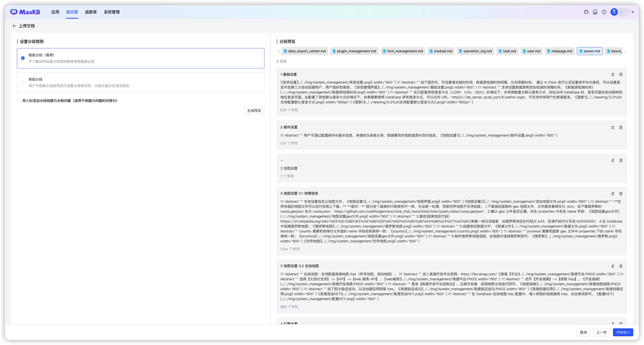Edit the 3.1 地理信息 segment
This screenshot has height=345, width=644.
(x=613, y=194)
